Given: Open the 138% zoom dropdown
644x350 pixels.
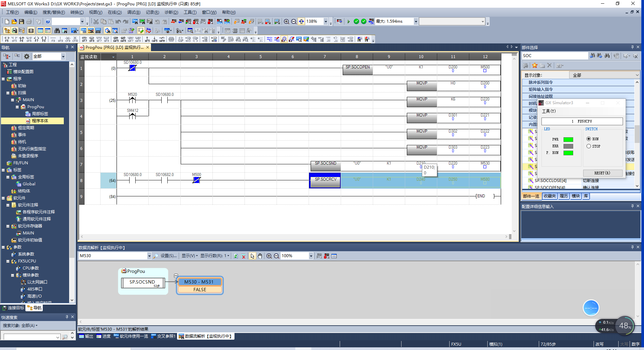Looking at the screenshot, I should (326, 21).
